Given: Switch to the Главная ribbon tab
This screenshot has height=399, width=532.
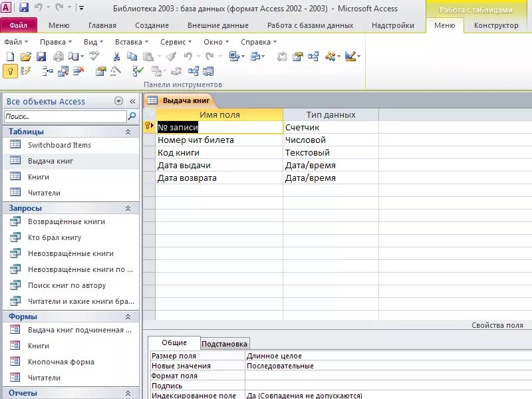Looking at the screenshot, I should tap(102, 25).
